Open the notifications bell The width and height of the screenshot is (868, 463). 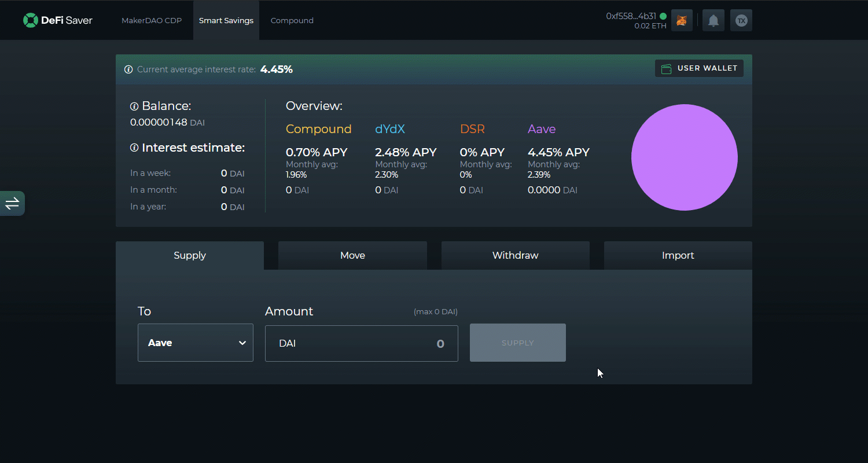click(x=713, y=20)
